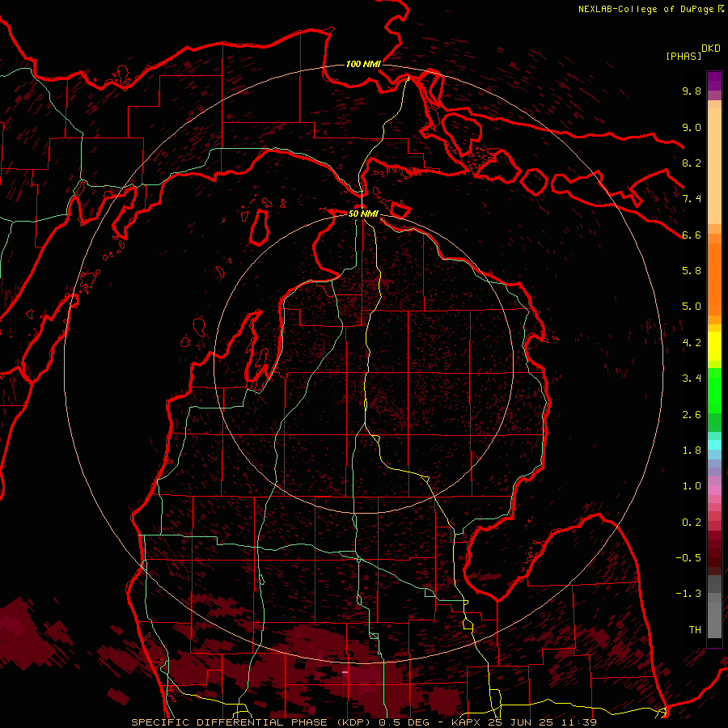Click the 5.0 scale value
This screenshot has height=728, width=728.
[x=692, y=307]
